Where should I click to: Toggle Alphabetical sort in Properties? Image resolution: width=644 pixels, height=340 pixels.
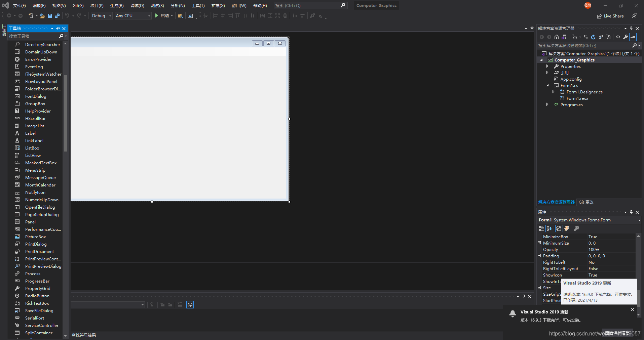[x=549, y=228]
